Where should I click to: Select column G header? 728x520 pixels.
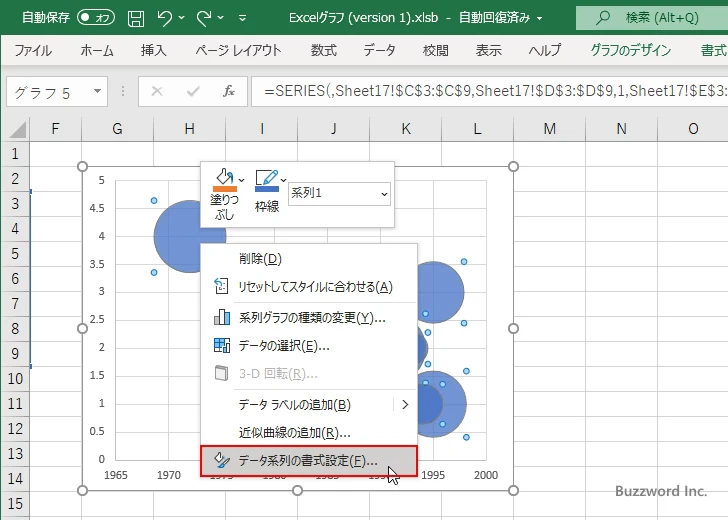pyautogui.click(x=117, y=129)
